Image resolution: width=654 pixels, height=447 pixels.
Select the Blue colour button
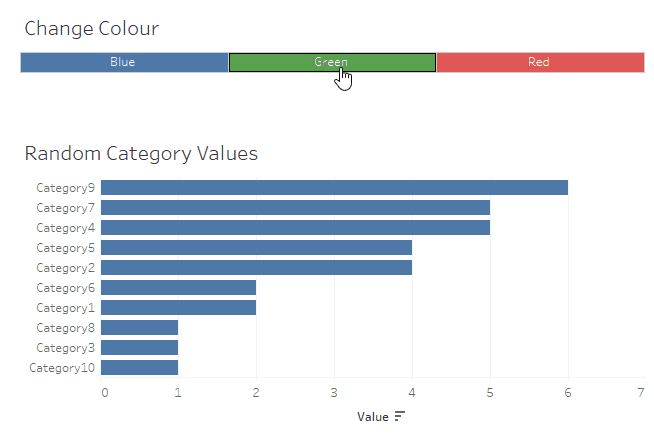click(124, 62)
